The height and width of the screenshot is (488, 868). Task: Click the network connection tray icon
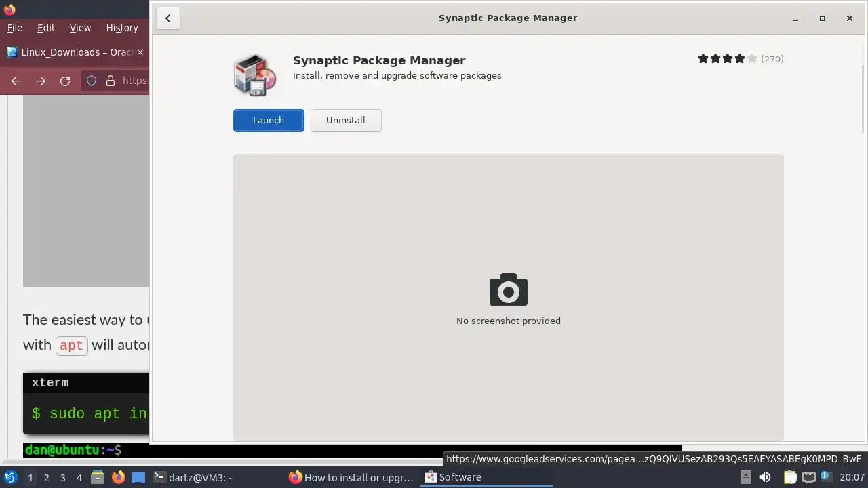point(808,477)
